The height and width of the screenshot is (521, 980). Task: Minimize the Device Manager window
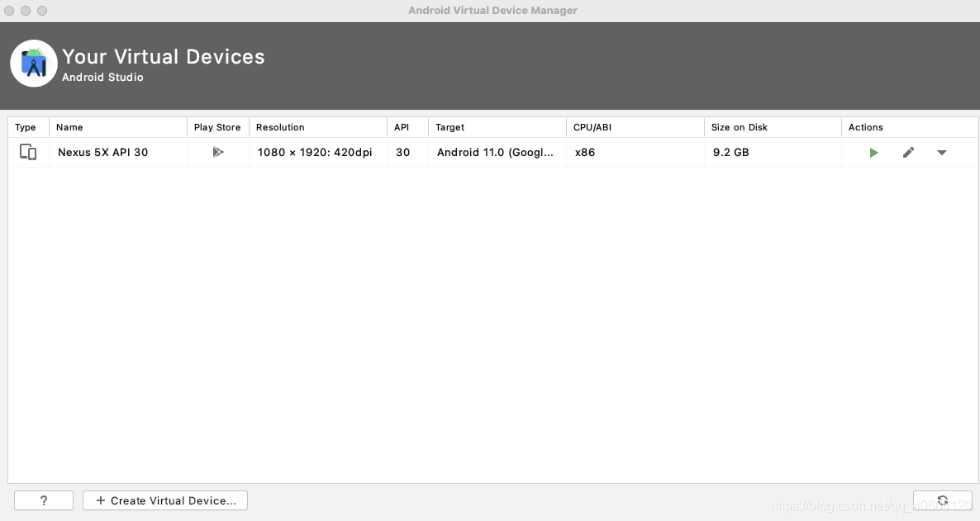point(26,11)
